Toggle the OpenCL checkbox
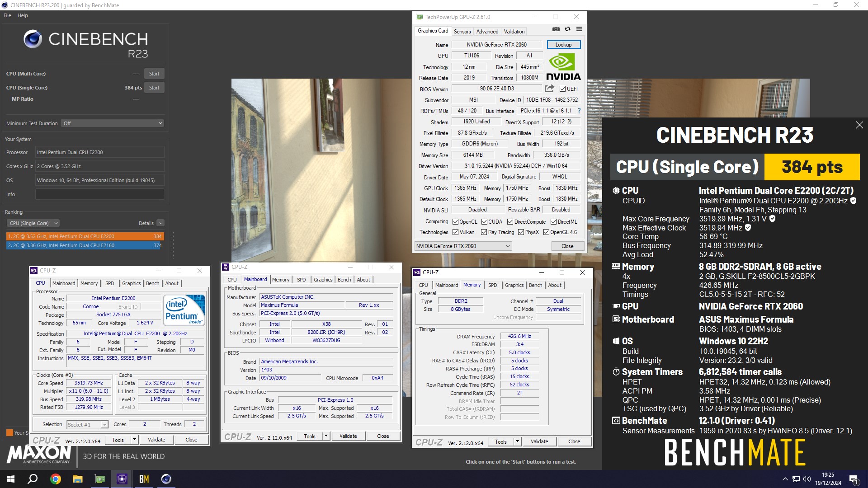Image resolution: width=868 pixels, height=488 pixels. click(455, 222)
